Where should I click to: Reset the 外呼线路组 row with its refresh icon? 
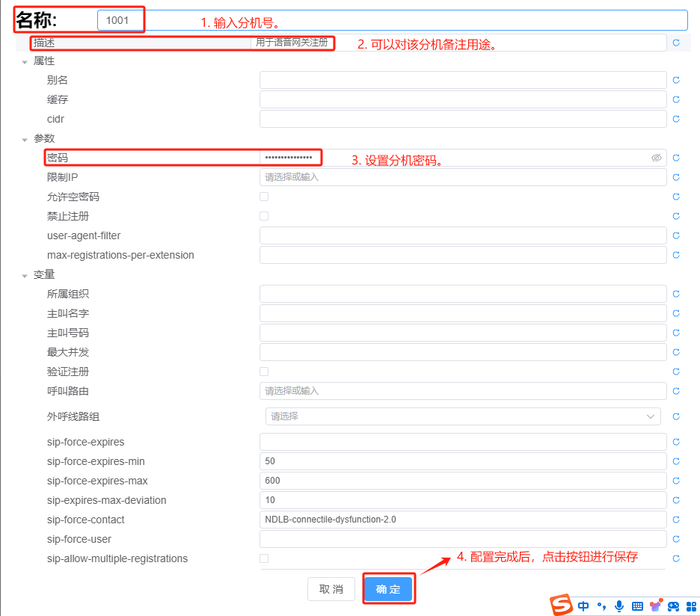[x=676, y=416]
